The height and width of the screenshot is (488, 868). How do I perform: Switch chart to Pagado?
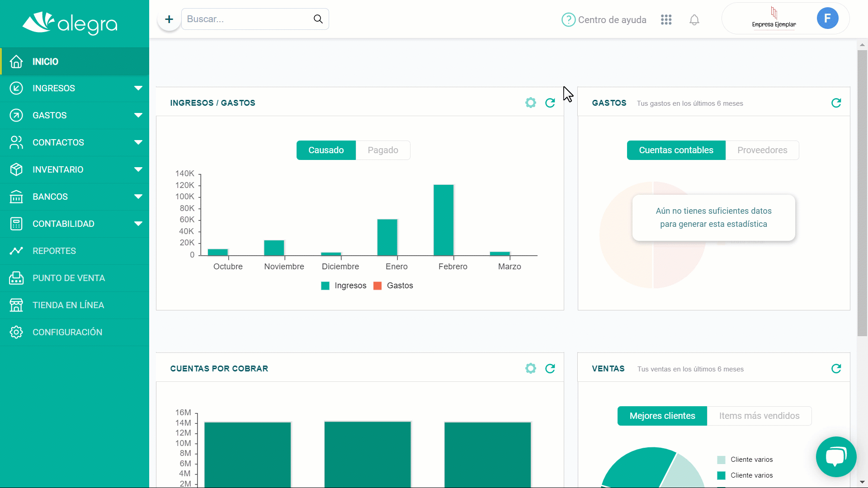[x=383, y=150]
